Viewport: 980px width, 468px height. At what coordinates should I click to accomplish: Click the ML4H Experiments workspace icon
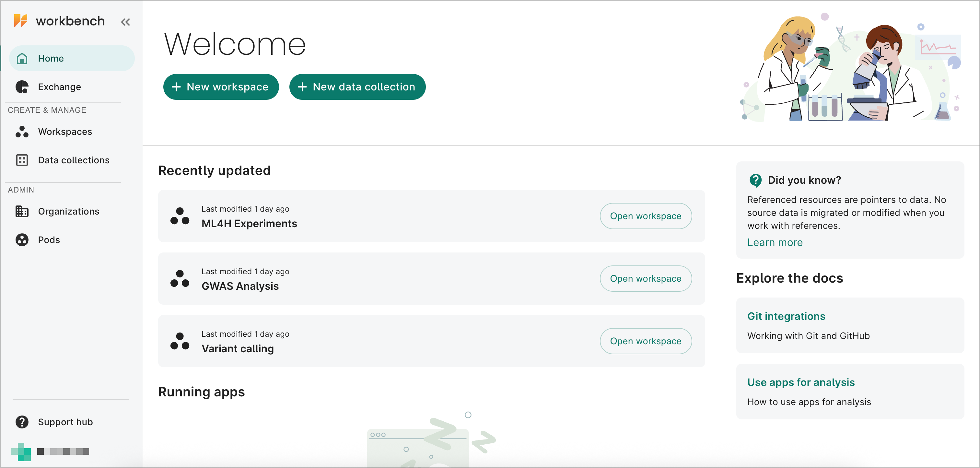(180, 216)
